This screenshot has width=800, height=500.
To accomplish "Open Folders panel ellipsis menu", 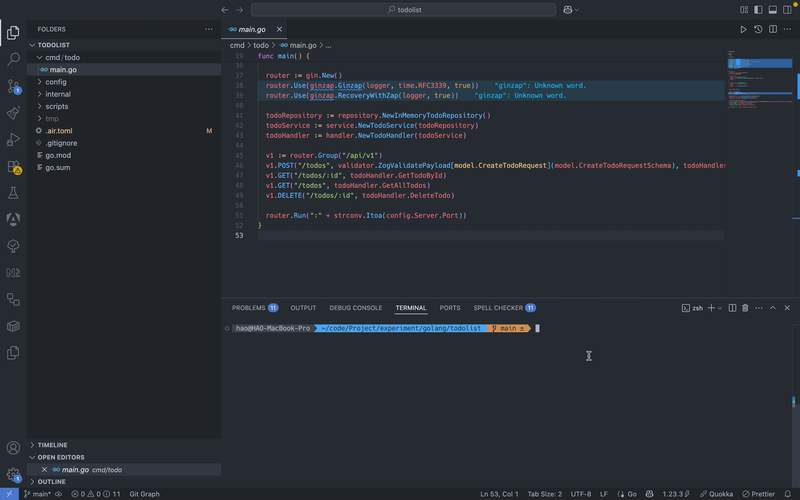I will [x=209, y=30].
